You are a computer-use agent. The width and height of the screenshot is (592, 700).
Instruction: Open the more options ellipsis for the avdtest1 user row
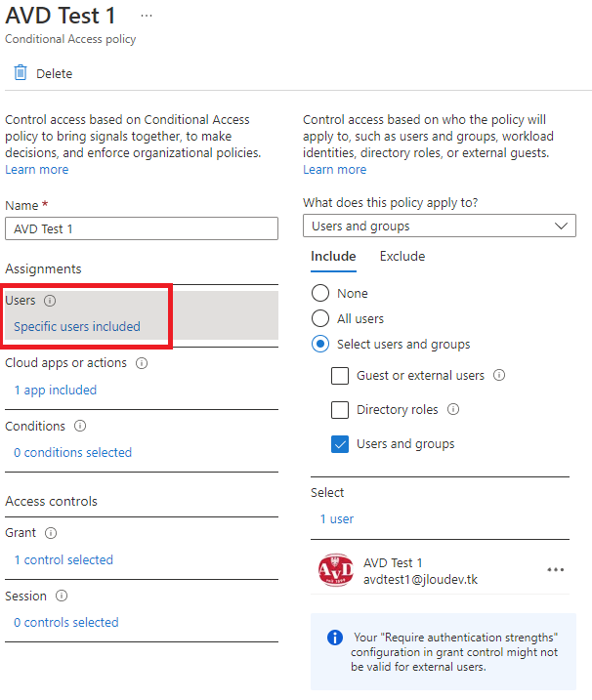(x=555, y=569)
